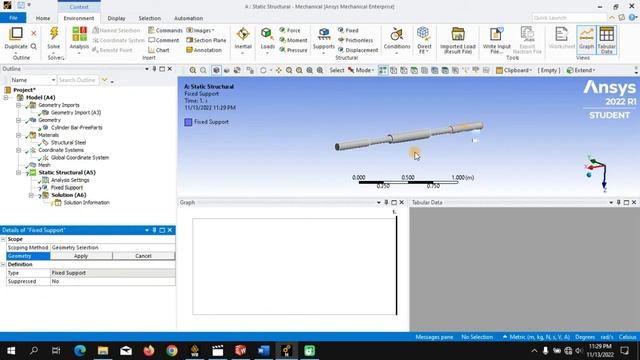
Task: Switch to the Home ribbon tab
Action: (x=43, y=18)
